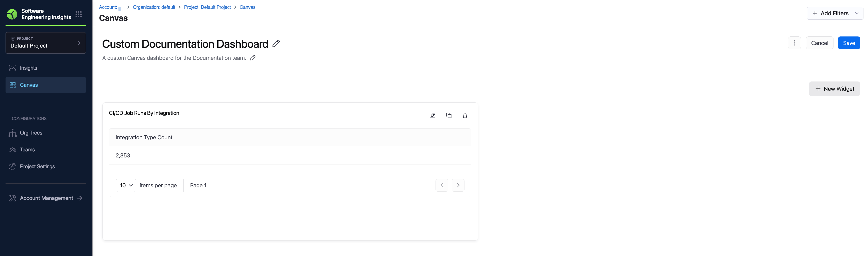The image size is (868, 256).
Task: Open the module switcher grid icon
Action: tap(79, 14)
